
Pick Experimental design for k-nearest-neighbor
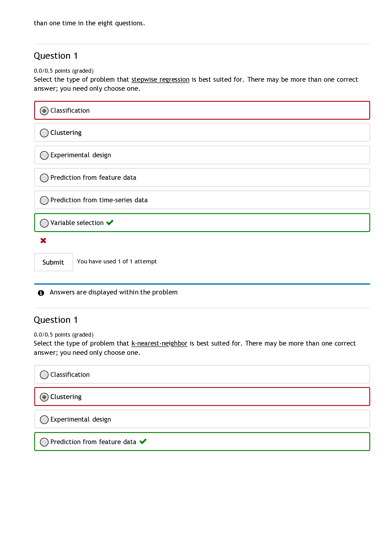(x=44, y=420)
